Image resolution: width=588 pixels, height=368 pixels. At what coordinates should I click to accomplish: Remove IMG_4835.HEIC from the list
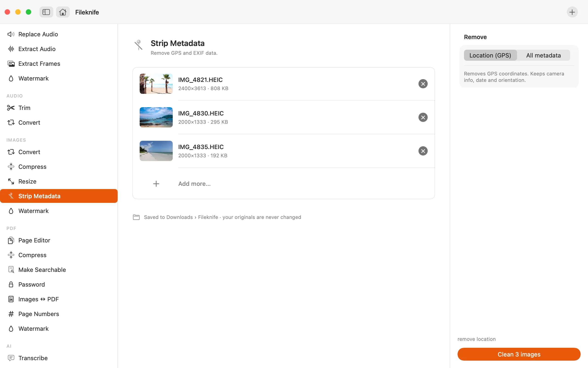tap(423, 151)
